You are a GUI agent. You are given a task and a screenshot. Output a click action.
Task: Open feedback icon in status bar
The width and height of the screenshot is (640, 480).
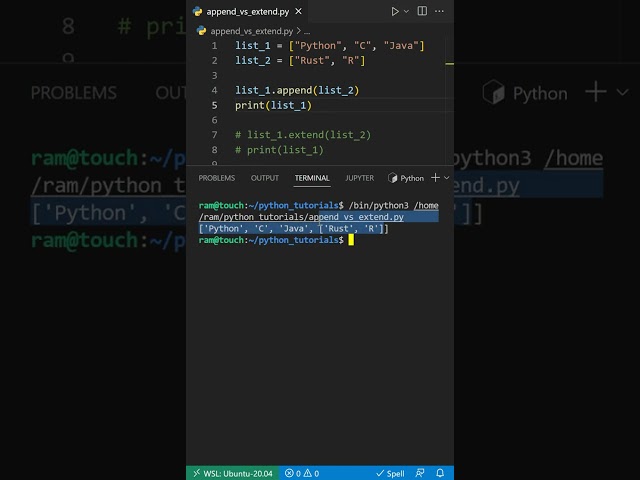[420, 473]
